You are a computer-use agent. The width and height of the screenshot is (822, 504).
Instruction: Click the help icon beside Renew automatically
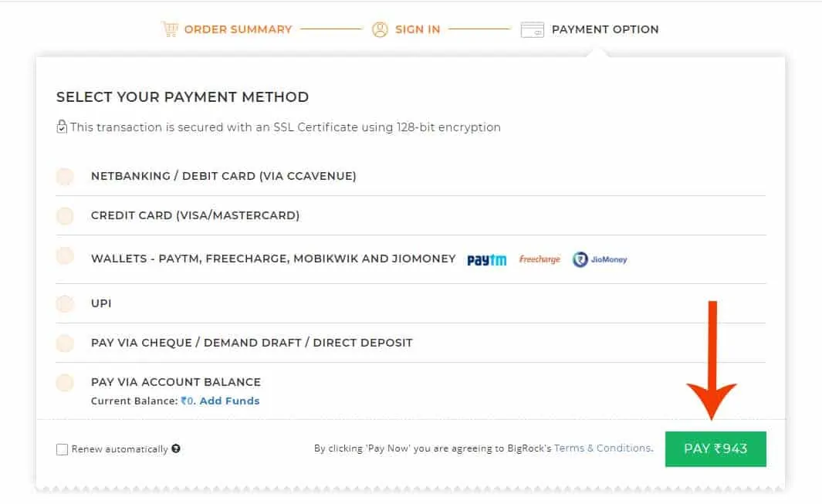(x=176, y=448)
